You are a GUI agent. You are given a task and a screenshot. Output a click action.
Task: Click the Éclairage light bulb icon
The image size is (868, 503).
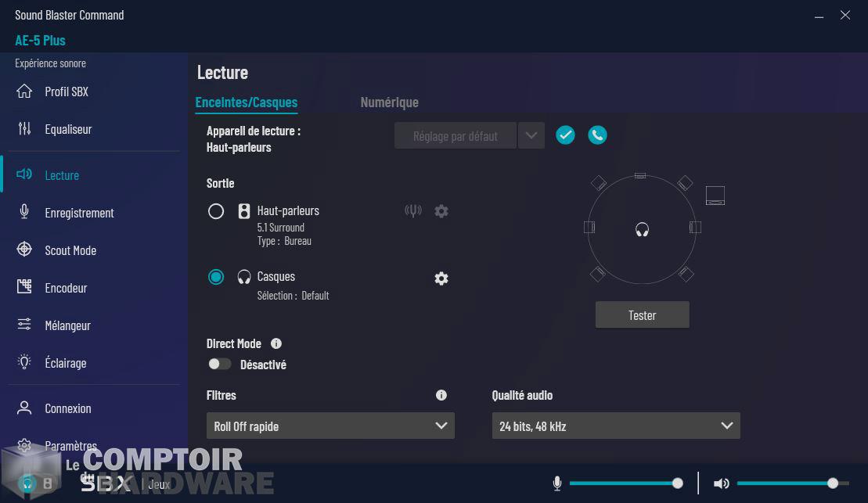pos(24,362)
